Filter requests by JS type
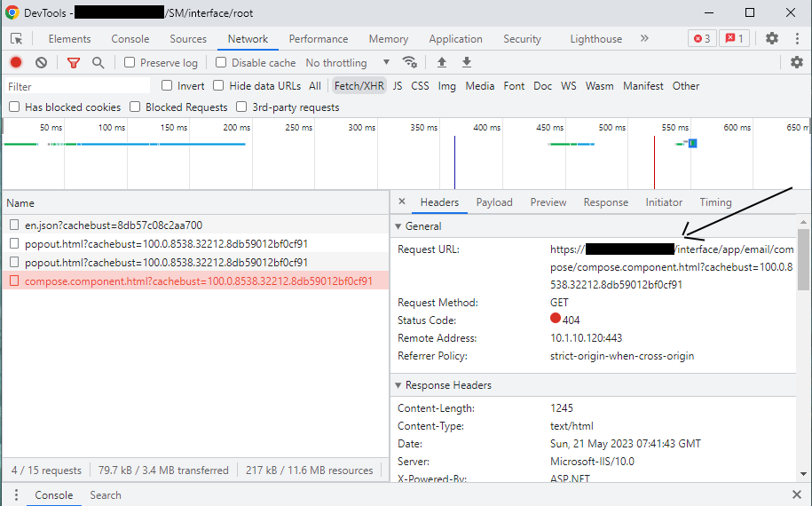The image size is (812, 506). (x=398, y=86)
